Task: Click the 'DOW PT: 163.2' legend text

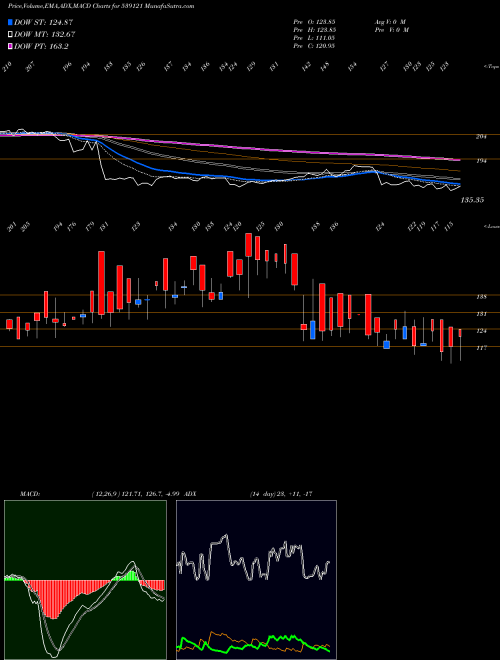Action: pos(41,47)
